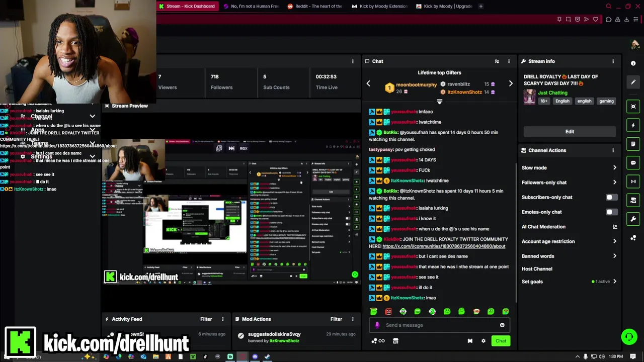Collapse the top gifters bar handle

pos(439,102)
